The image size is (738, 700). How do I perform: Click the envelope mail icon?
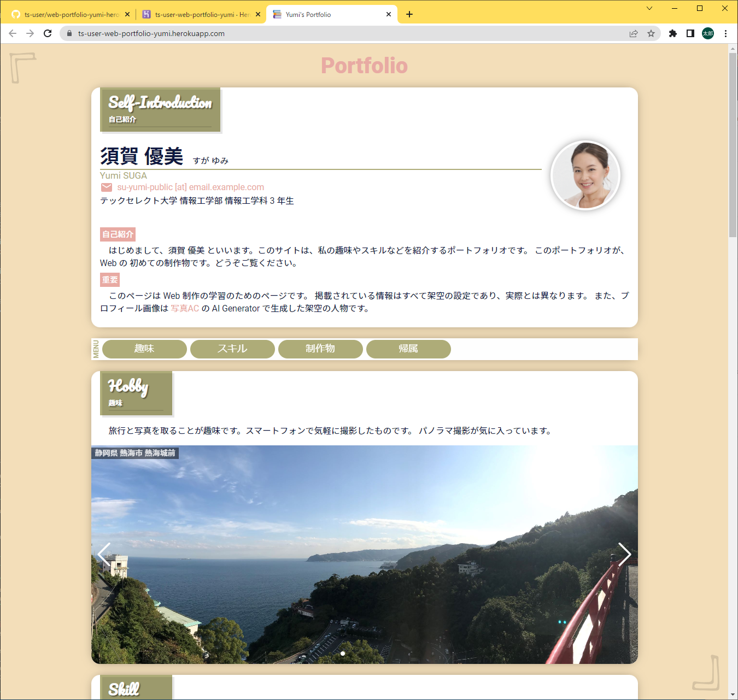pyautogui.click(x=107, y=187)
